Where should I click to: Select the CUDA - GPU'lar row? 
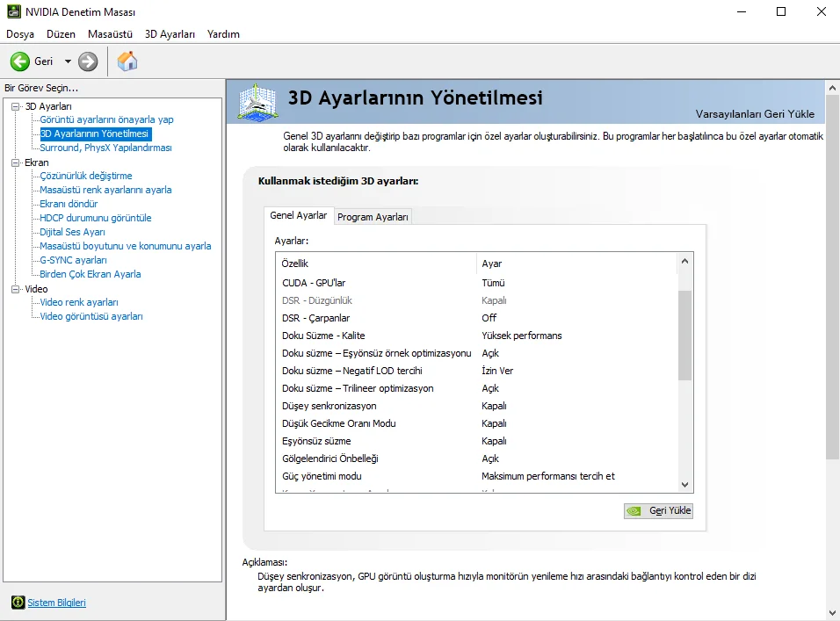pos(477,283)
